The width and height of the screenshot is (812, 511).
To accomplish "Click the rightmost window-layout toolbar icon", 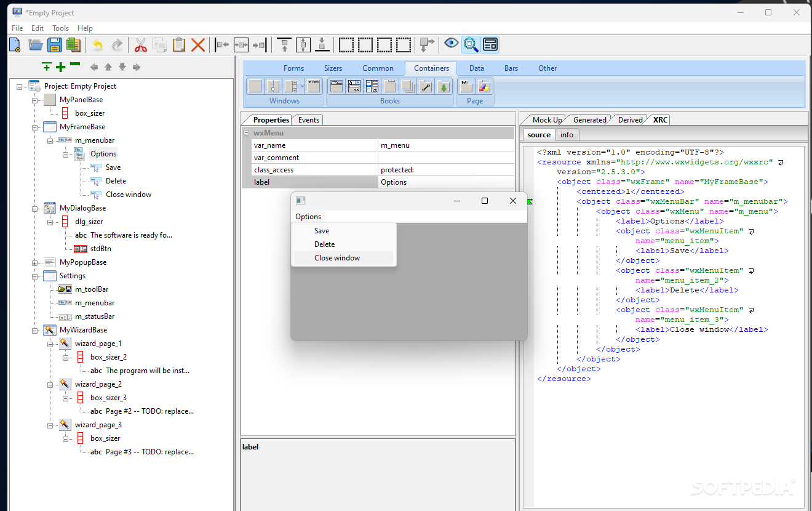I will 490,44.
